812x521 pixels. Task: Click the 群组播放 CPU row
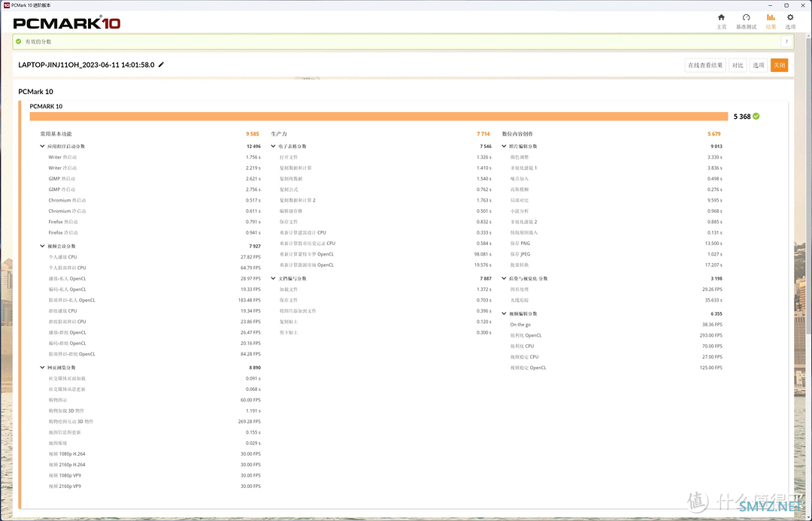(154, 311)
